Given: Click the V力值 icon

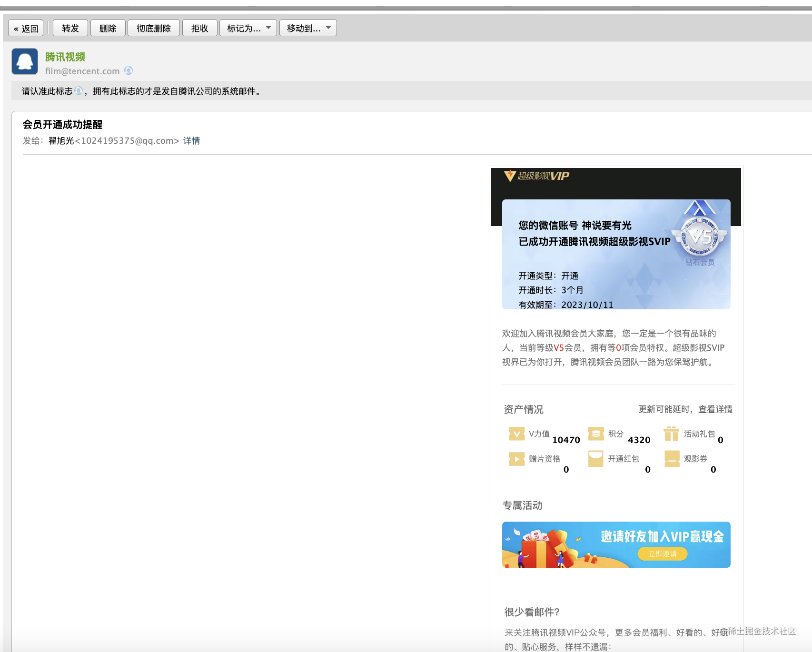Looking at the screenshot, I should pos(516,434).
